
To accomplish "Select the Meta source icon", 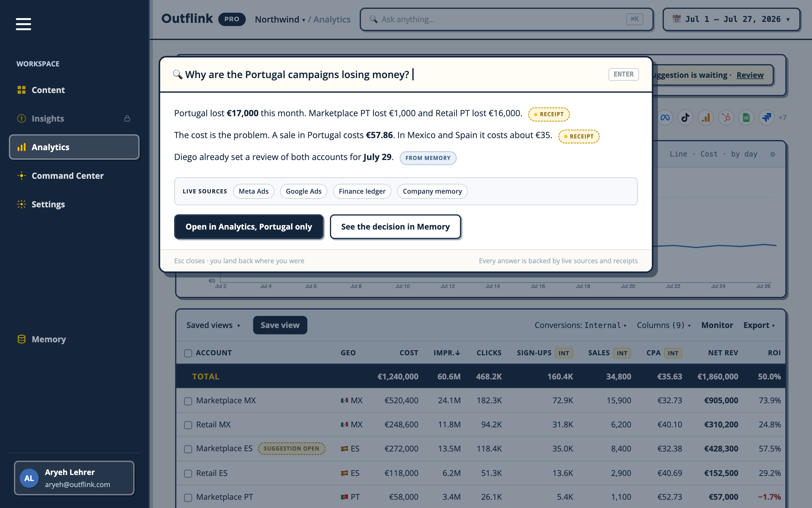I will point(665,117).
